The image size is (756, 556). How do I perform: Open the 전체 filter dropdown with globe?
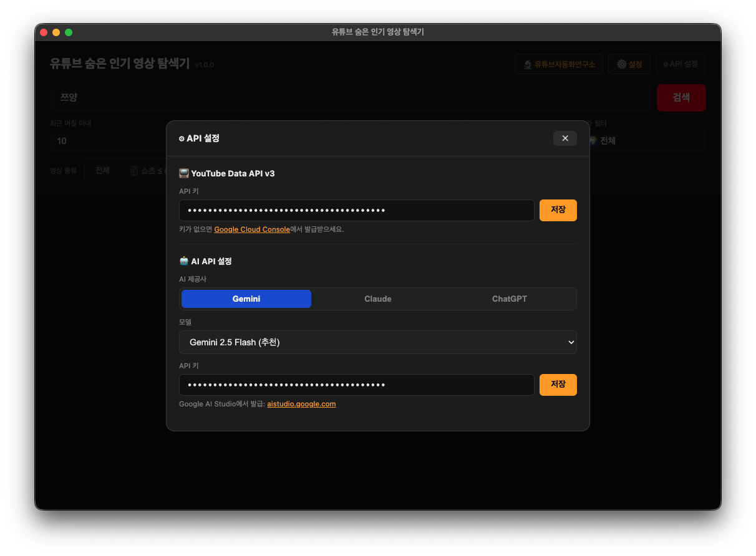tap(647, 141)
